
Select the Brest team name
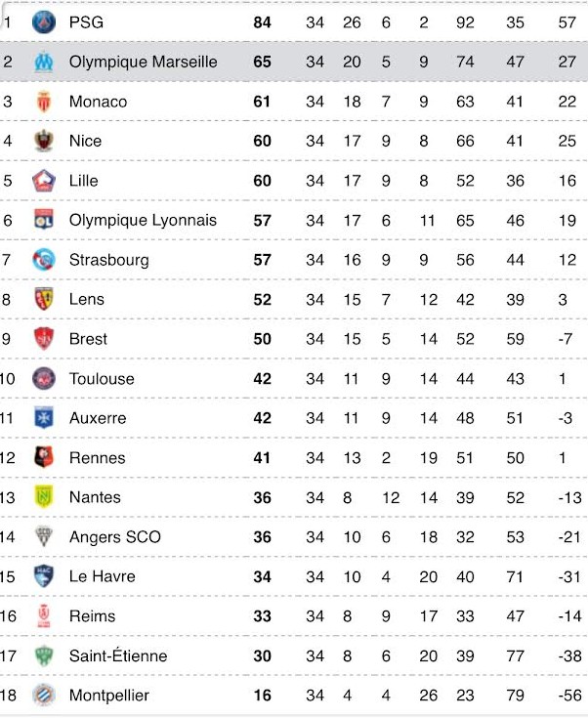(88, 339)
